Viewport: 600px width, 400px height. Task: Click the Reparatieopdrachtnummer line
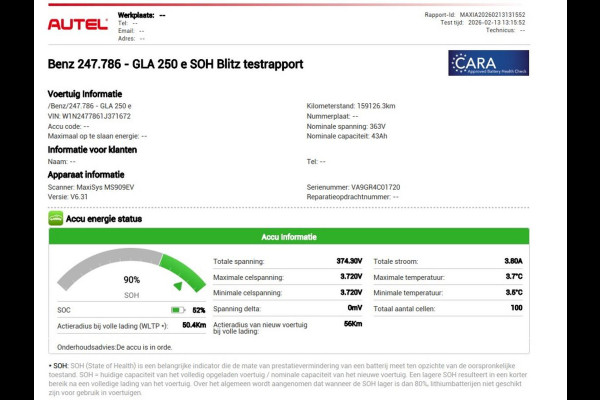352,197
